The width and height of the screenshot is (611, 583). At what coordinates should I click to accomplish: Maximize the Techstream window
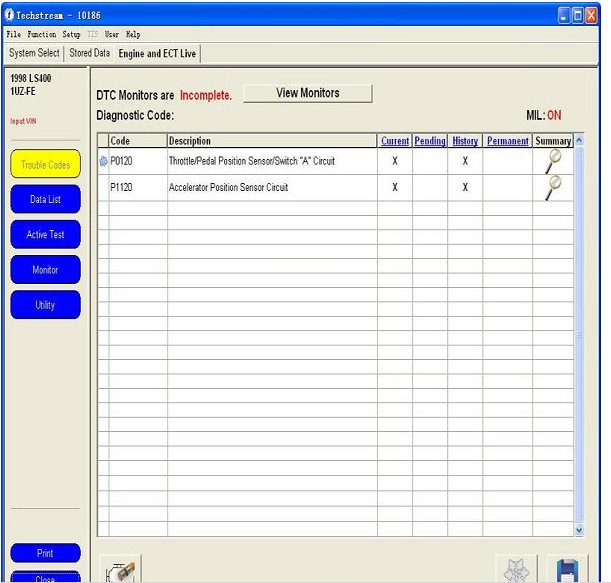tap(577, 16)
